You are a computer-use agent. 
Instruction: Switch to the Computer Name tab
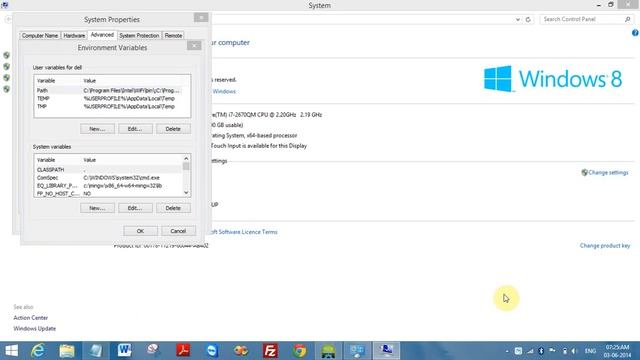point(40,36)
